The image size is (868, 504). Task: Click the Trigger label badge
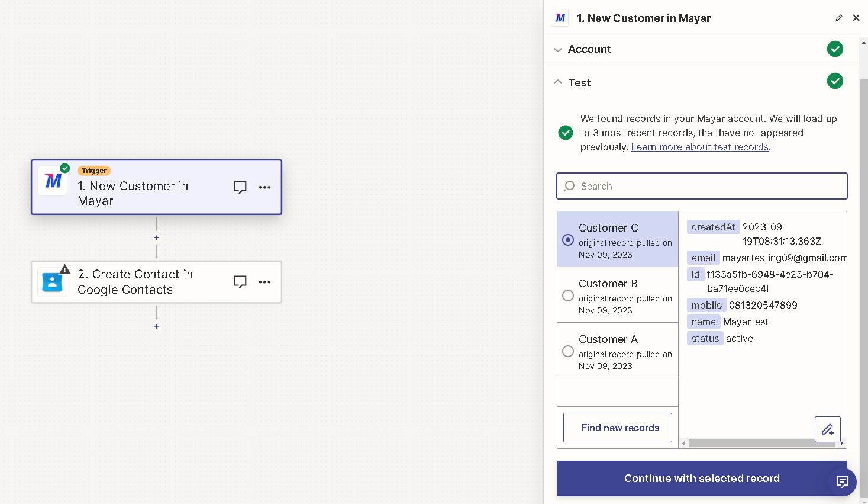pos(94,171)
